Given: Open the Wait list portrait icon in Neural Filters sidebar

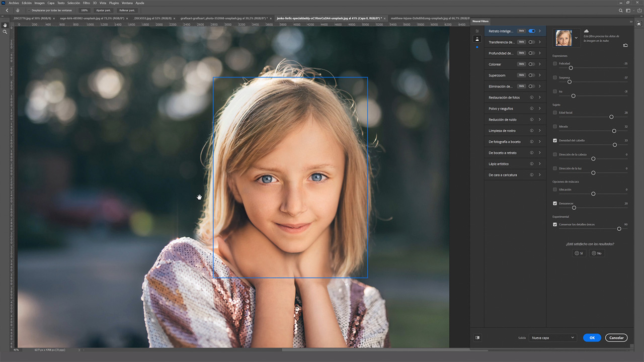Looking at the screenshot, I should (x=477, y=40).
